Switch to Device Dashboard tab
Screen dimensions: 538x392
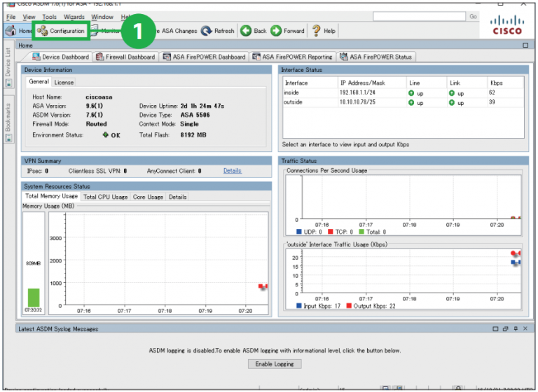(60, 57)
